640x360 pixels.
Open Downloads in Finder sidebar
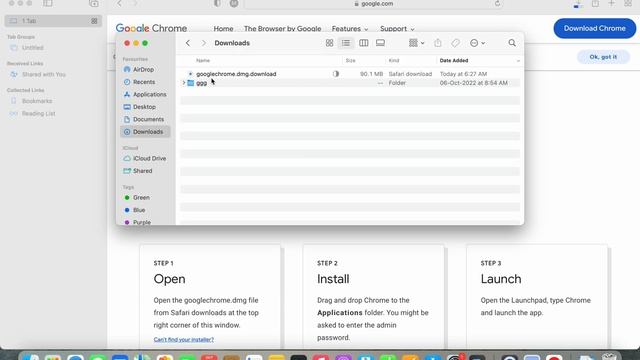pos(145,132)
